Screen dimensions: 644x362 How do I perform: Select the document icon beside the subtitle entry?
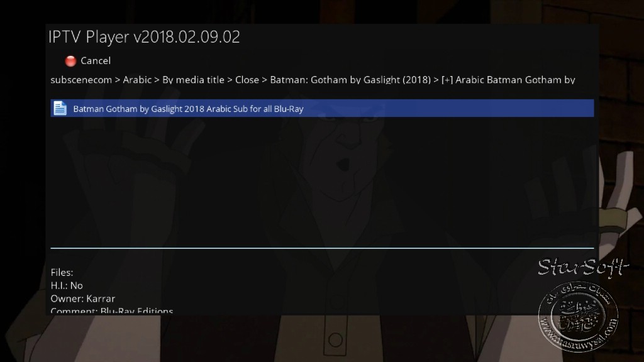coord(60,108)
